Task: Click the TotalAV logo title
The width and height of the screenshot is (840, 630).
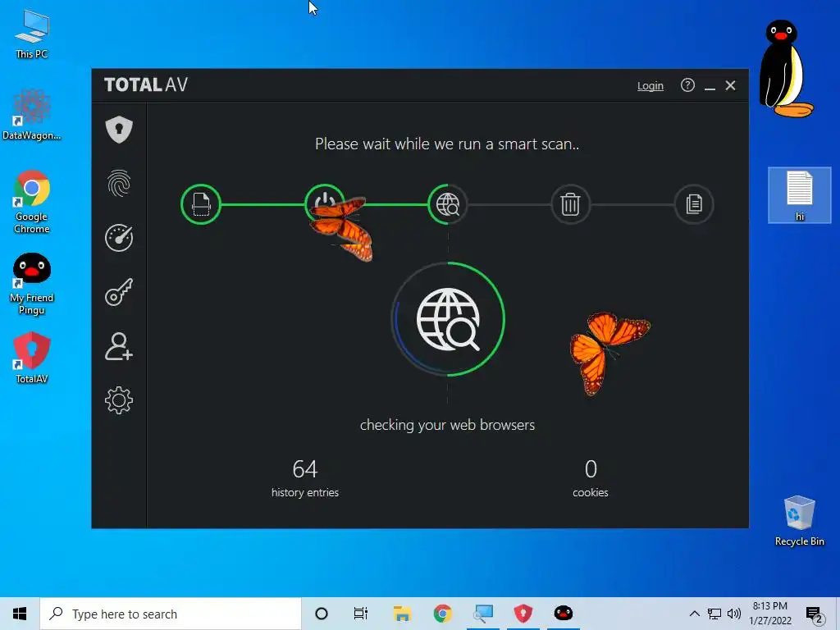Action: pyautogui.click(x=146, y=84)
